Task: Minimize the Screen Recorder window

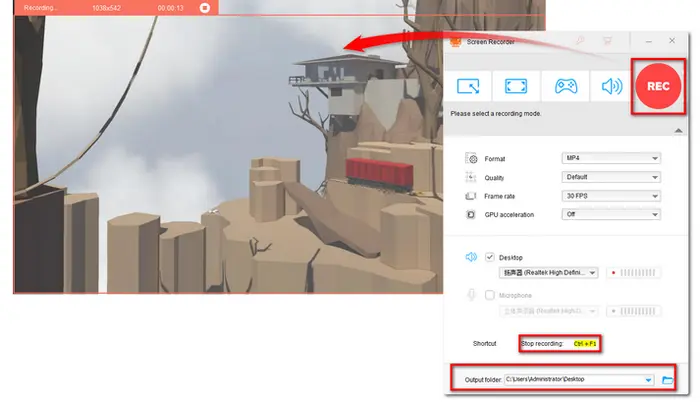Action: click(x=649, y=41)
